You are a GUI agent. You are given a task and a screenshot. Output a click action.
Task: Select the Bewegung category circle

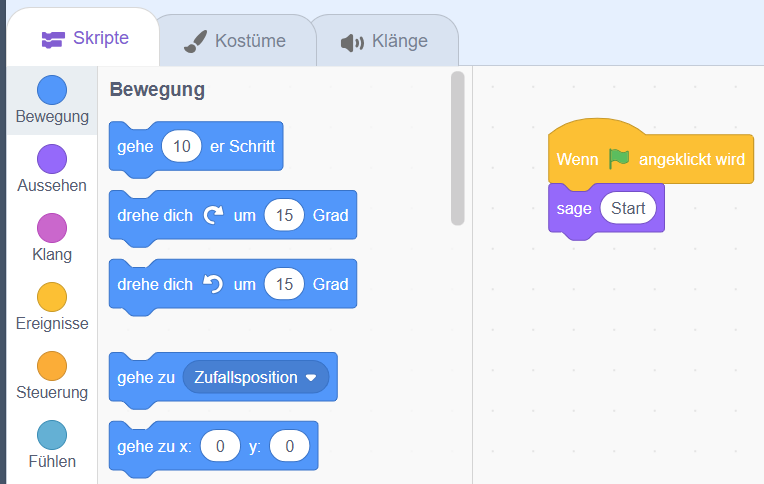pyautogui.click(x=52, y=90)
